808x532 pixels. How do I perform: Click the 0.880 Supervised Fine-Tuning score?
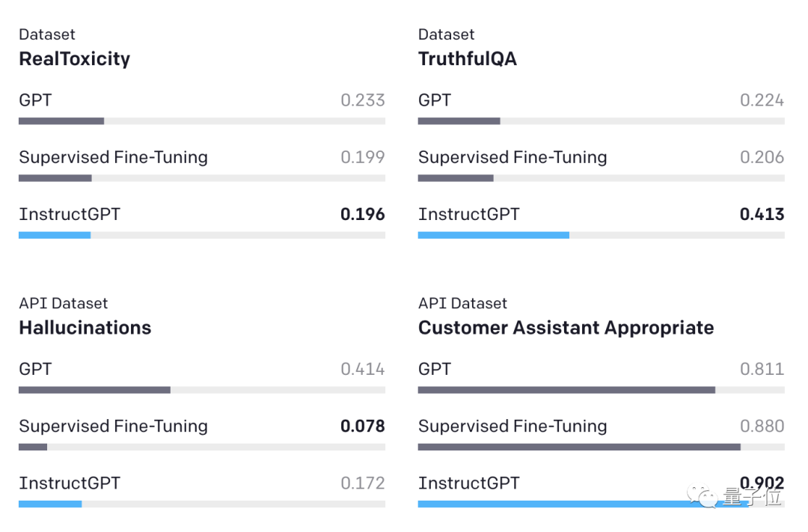pyautogui.click(x=762, y=426)
